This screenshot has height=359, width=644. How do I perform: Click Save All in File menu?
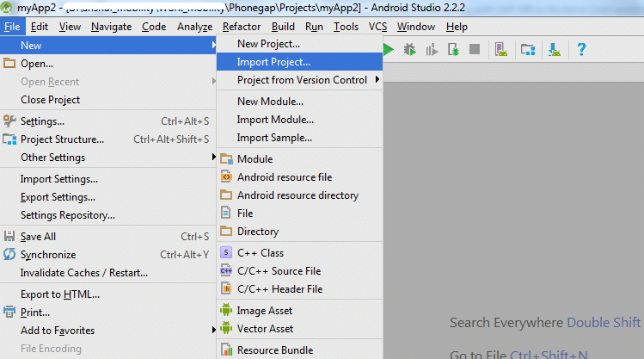[39, 237]
